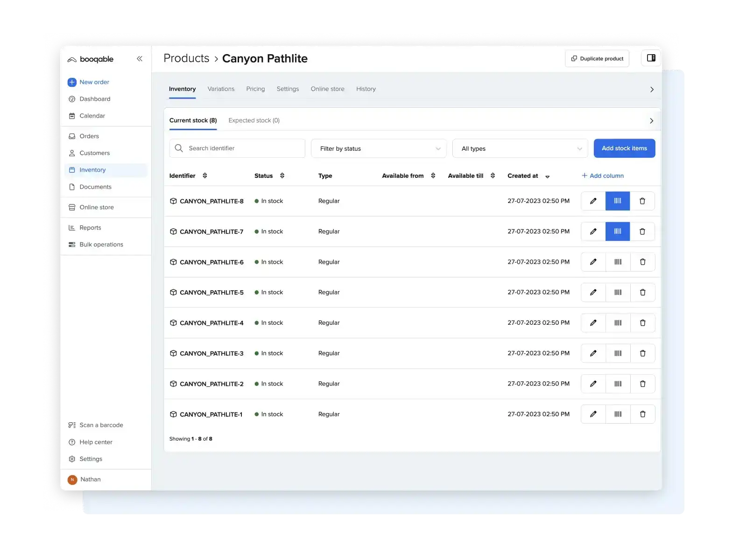Open the barcode view for CANYON_PATHLITE-8
The width and height of the screenshot is (747, 560).
[x=617, y=201]
